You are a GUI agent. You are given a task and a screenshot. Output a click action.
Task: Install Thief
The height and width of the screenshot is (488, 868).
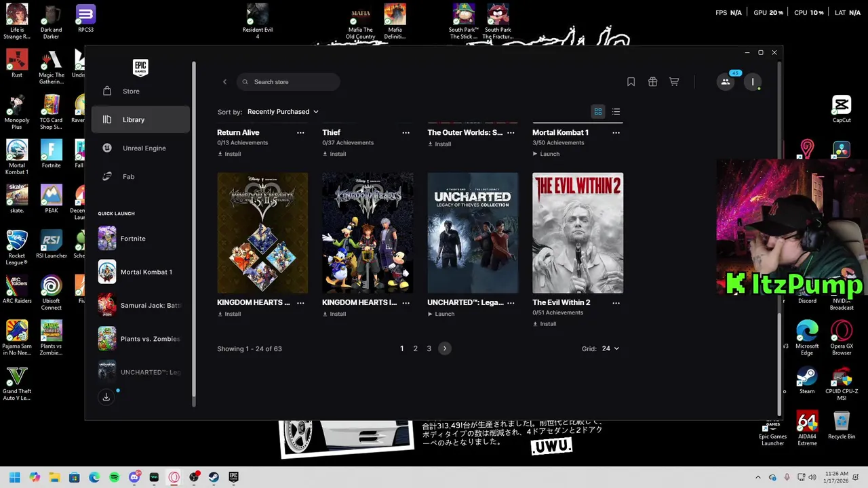334,154
